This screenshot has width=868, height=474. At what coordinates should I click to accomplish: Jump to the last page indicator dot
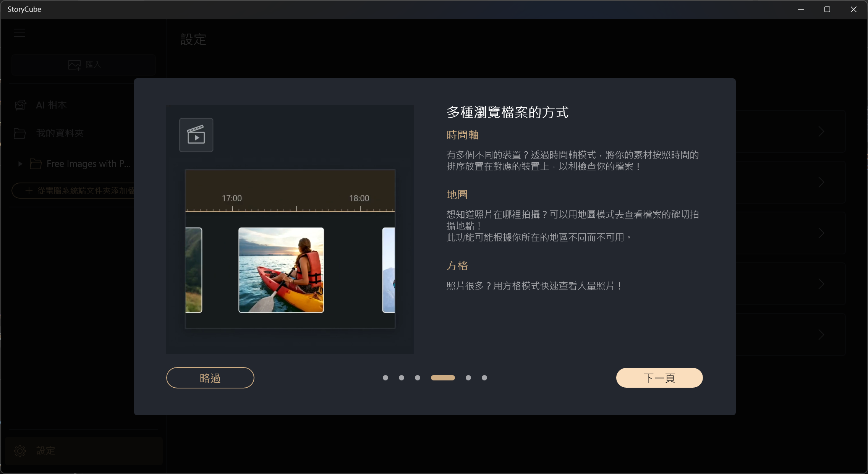(484, 378)
